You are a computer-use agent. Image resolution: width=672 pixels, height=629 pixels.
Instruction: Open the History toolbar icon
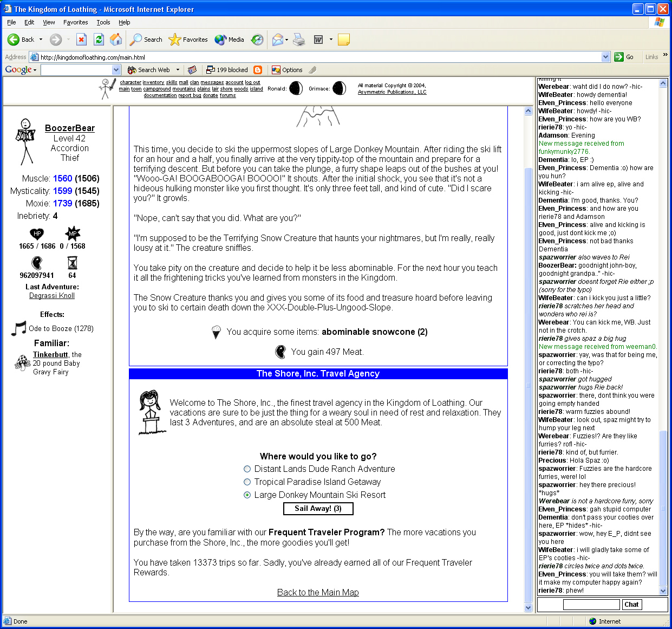(258, 40)
